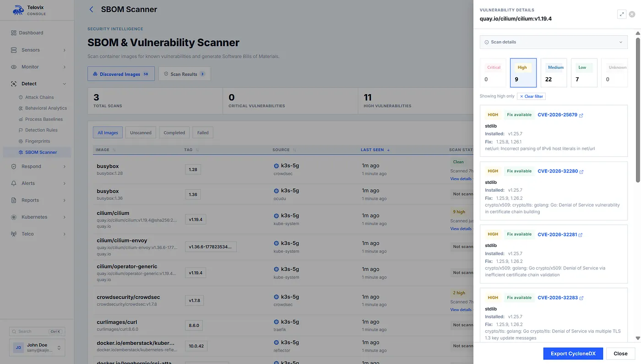Open external link icon for CVE-2026-25679
The width and height of the screenshot is (641, 364).
tap(581, 115)
